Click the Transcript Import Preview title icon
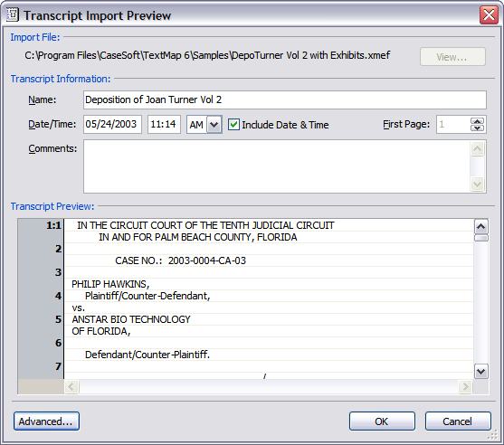 [12, 14]
